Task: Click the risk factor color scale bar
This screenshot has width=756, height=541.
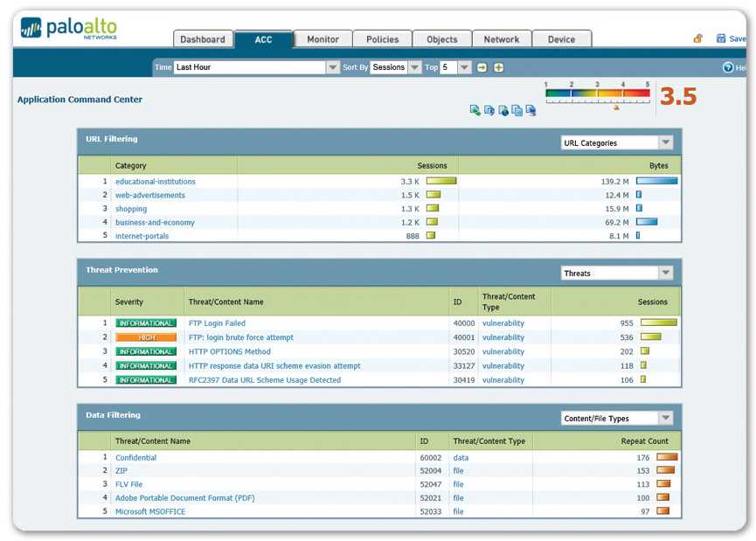Action: pos(598,94)
